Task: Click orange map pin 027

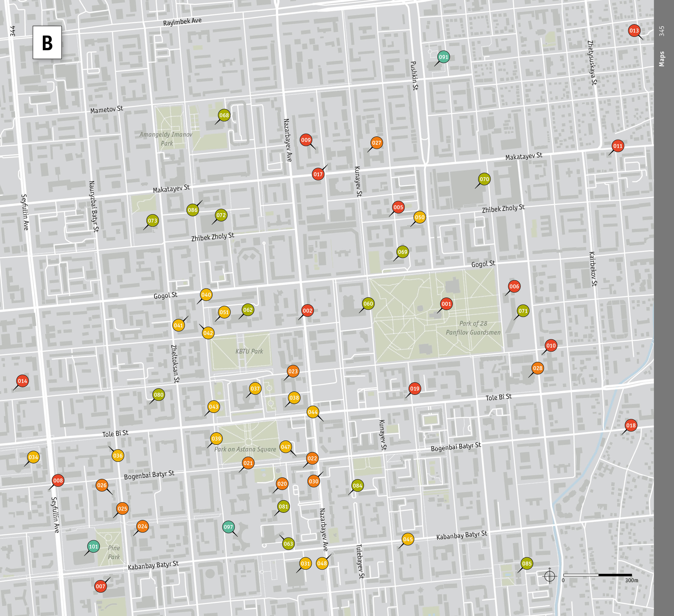Action: click(x=377, y=143)
